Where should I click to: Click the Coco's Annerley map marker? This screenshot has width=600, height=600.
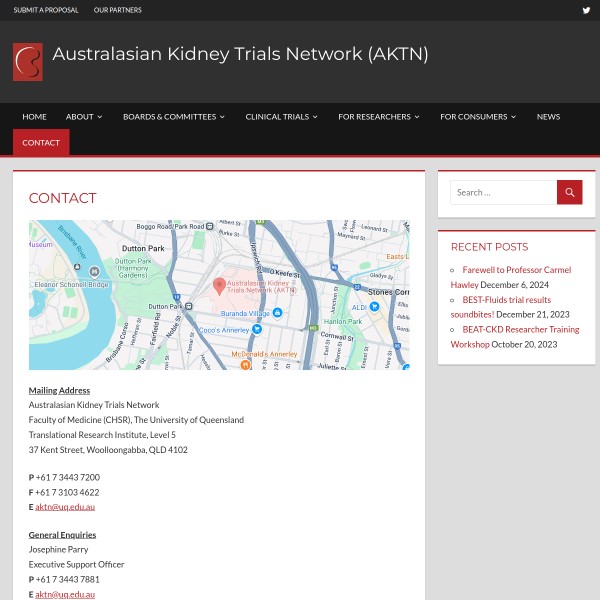(257, 329)
